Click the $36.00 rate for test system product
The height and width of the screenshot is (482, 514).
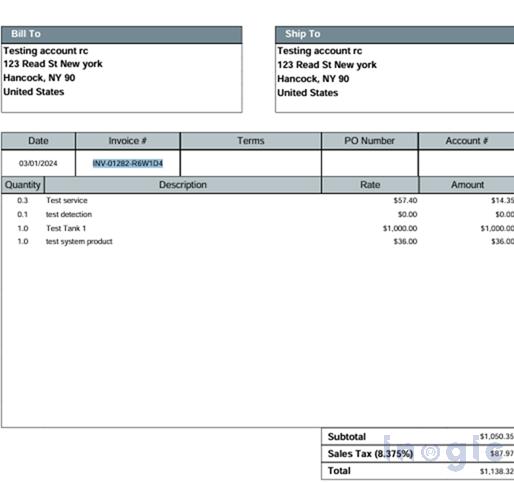click(x=405, y=241)
